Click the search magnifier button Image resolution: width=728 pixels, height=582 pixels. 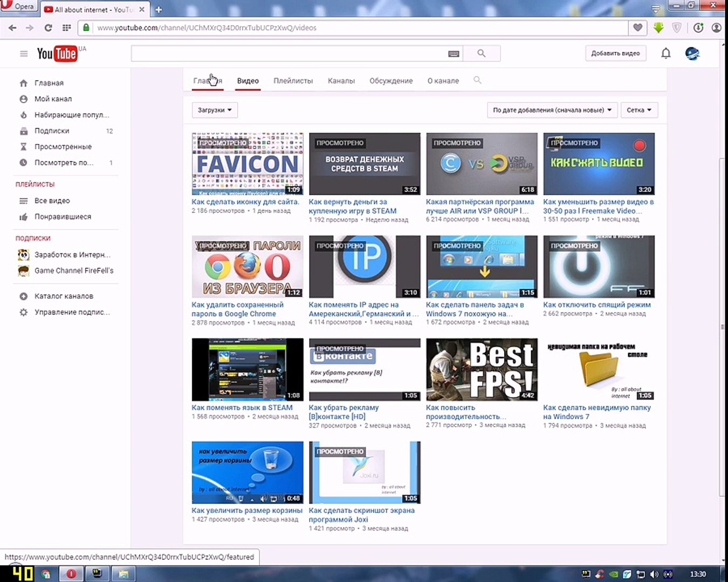[x=481, y=53]
